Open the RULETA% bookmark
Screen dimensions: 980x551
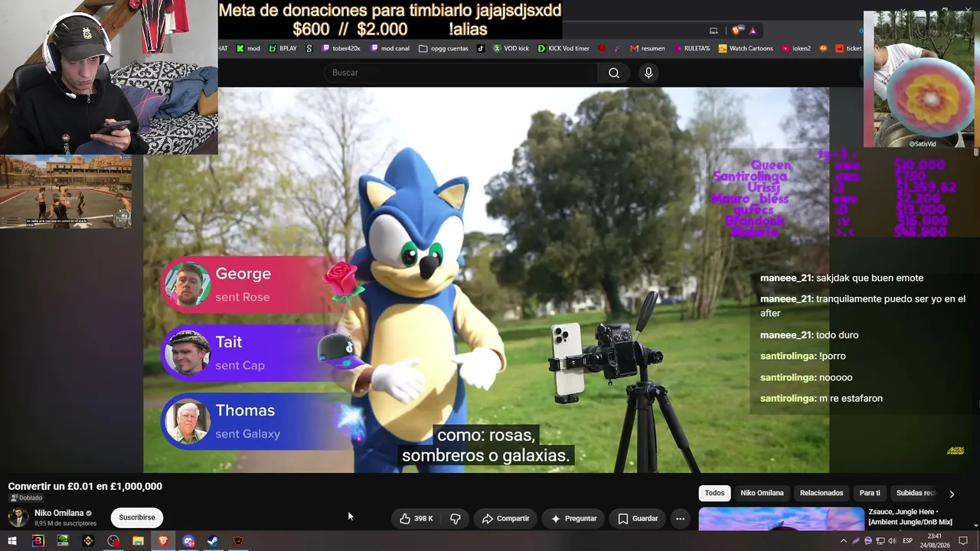point(692,48)
